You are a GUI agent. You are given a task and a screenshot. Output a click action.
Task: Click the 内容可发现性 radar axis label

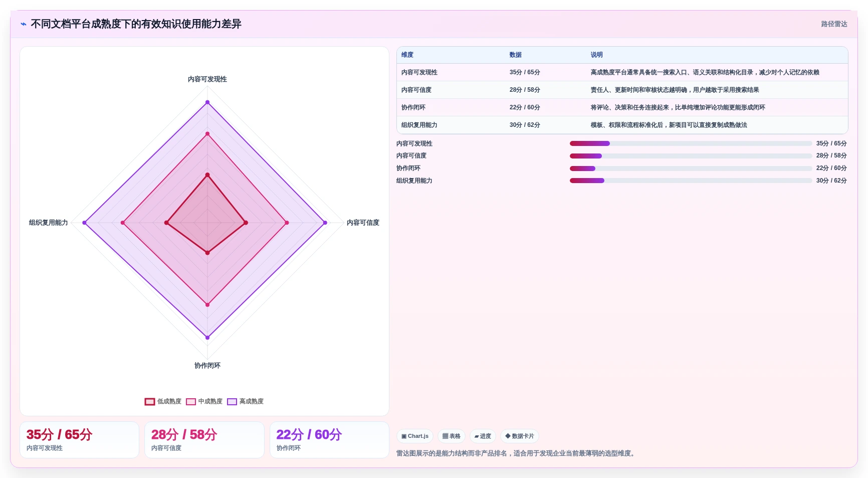207,79
